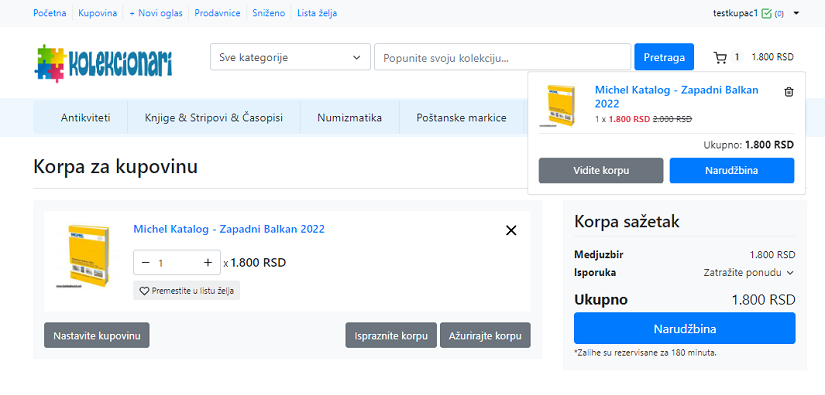Image resolution: width=825 pixels, height=395 pixels.
Task: Click Nastavite kupovinu button
Action: [97, 336]
